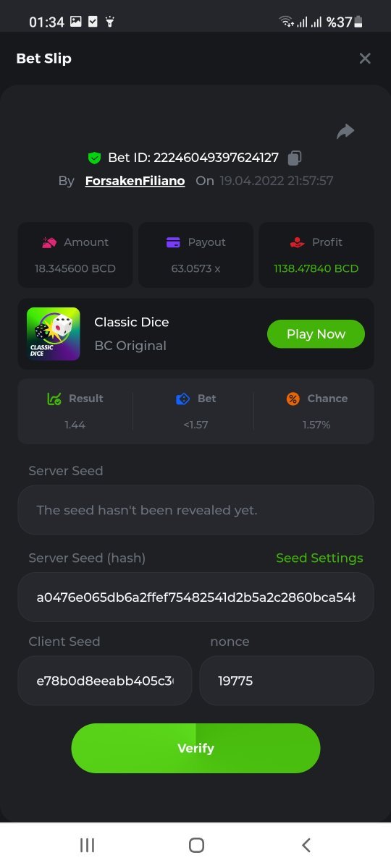Open ForsakenFiliano's user profile
Viewport: 391px width, 868px height.
[135, 181]
